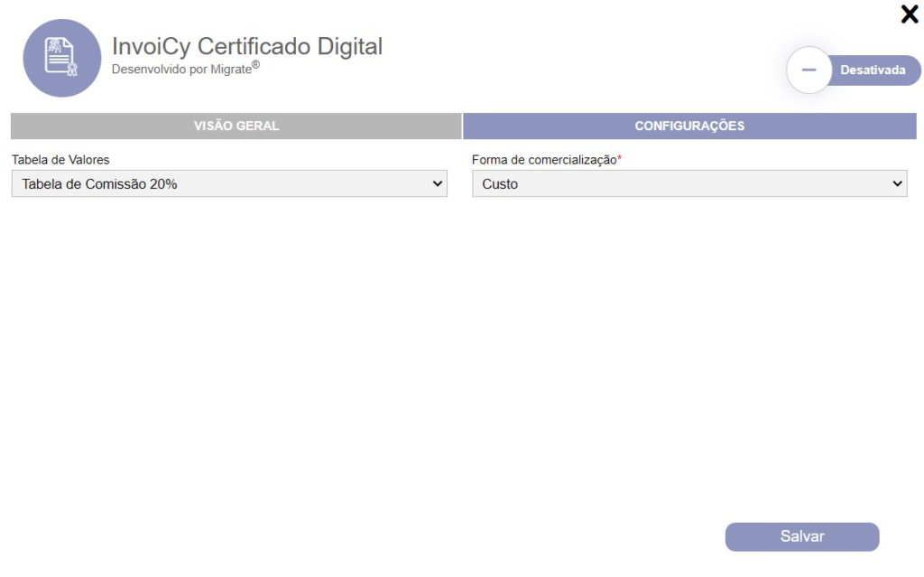Click the InvoiCy certificate document icon
Image resolution: width=924 pixels, height=577 pixels.
tap(62, 59)
